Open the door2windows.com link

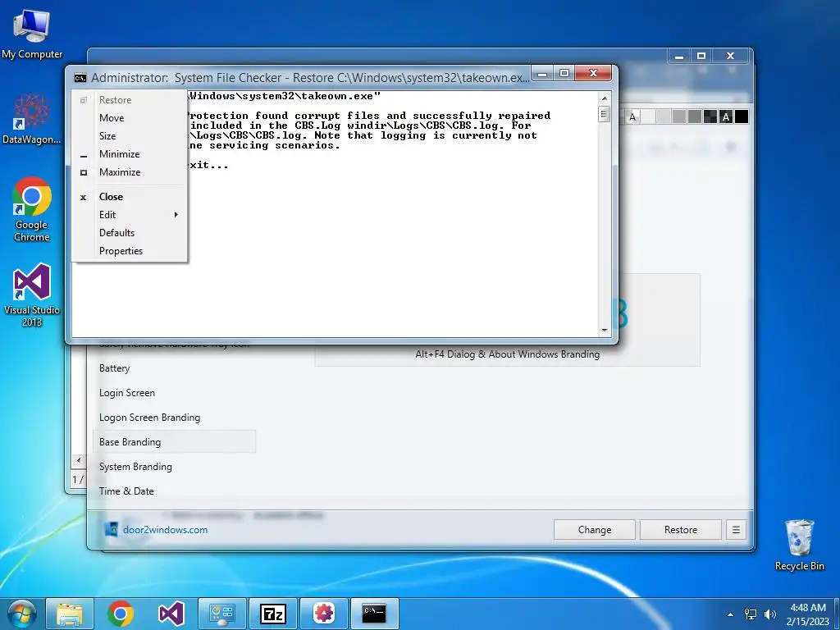click(x=165, y=530)
